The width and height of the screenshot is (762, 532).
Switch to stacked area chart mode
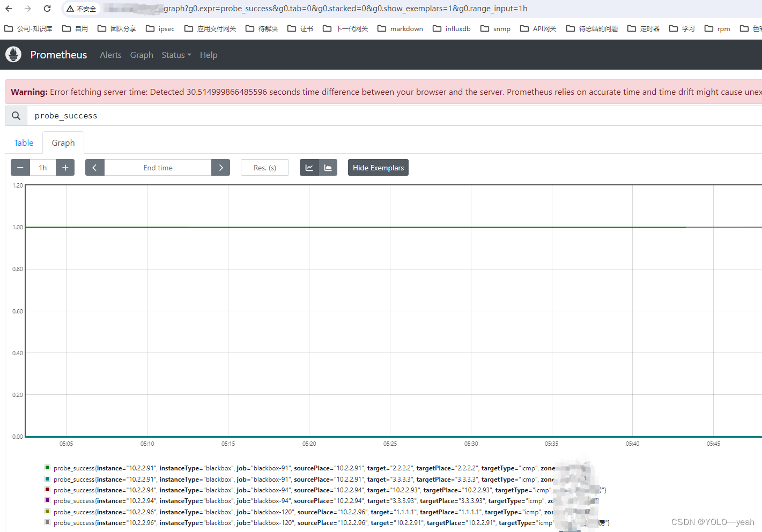click(328, 168)
